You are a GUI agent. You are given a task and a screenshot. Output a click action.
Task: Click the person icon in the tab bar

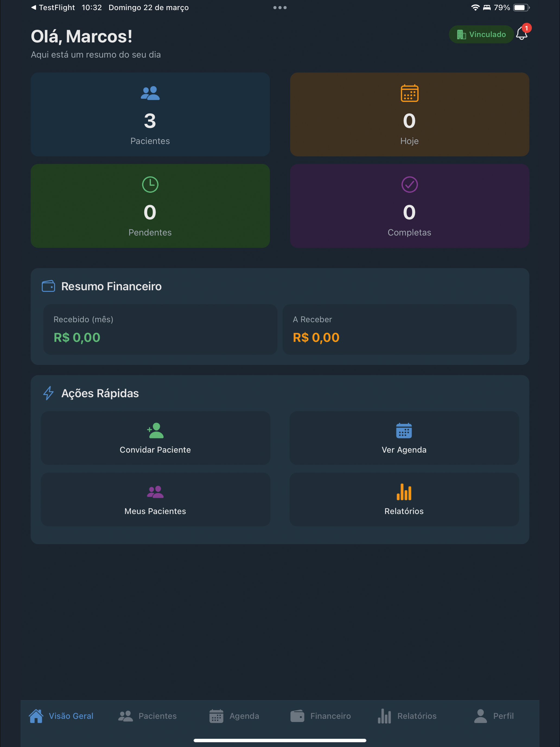pyautogui.click(x=480, y=716)
